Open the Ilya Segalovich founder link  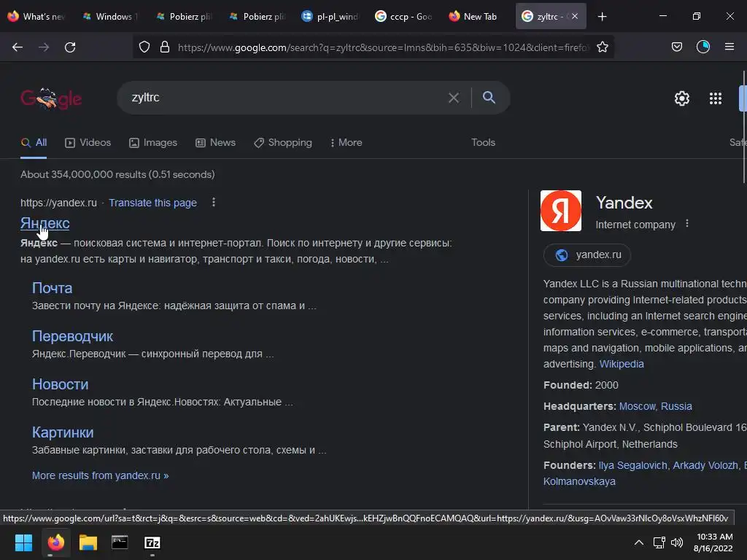point(632,465)
